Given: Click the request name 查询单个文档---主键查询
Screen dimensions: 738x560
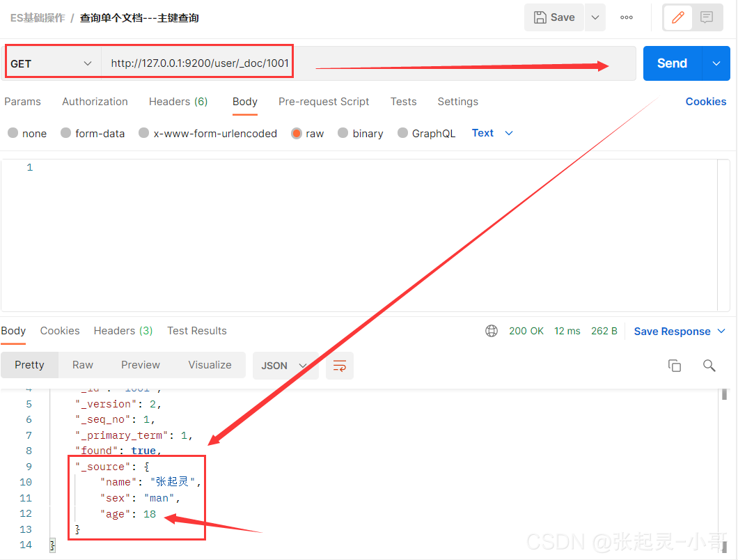Looking at the screenshot, I should coord(139,18).
